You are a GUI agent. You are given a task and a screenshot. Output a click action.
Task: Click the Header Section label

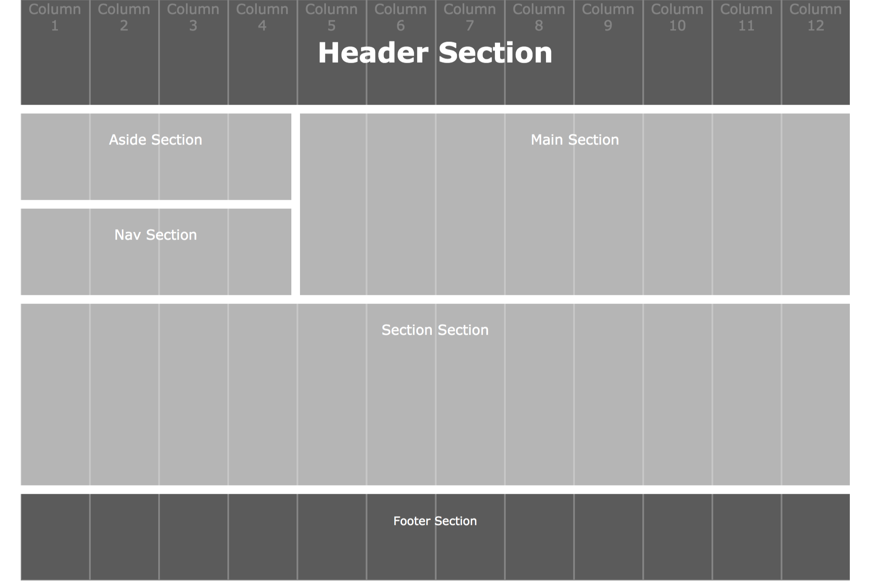click(x=435, y=52)
